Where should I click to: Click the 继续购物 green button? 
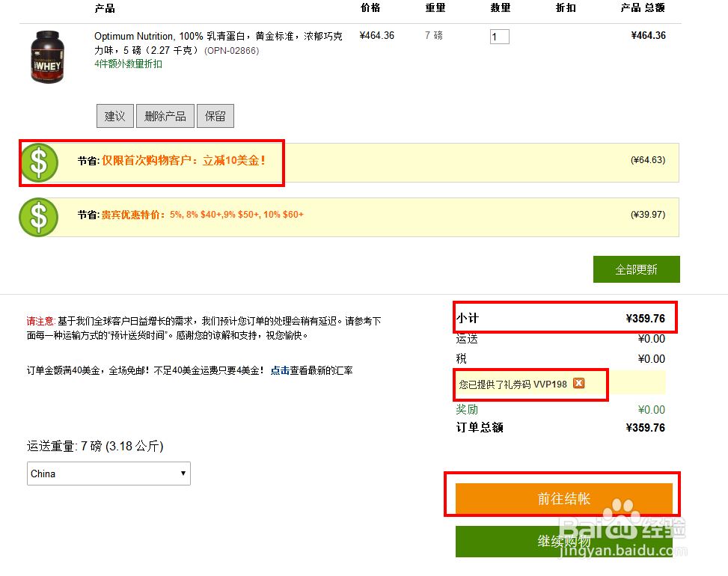563,541
